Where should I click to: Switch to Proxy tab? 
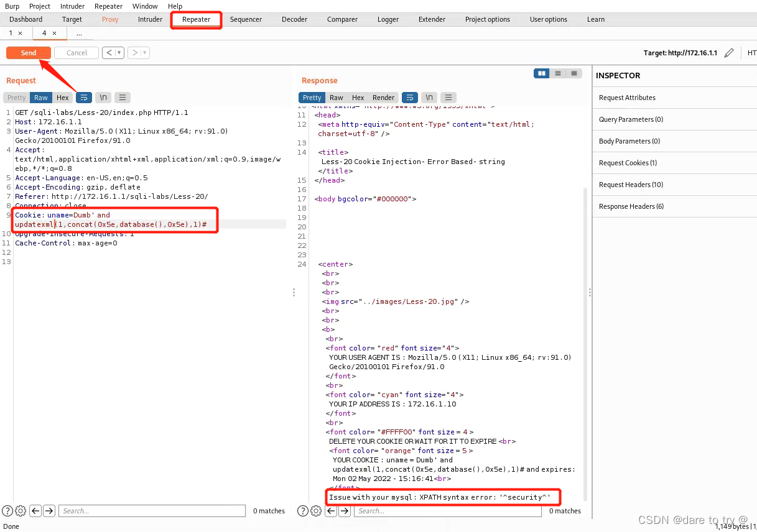(110, 19)
